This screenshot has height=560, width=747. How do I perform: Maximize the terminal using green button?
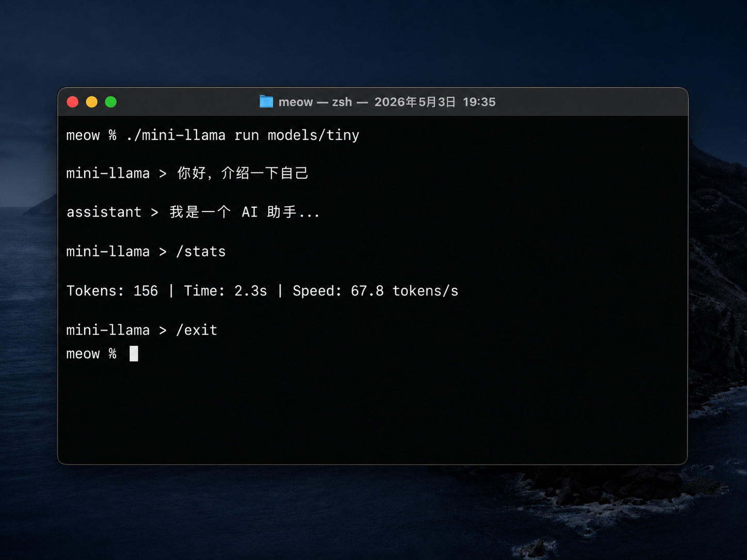pyautogui.click(x=111, y=102)
